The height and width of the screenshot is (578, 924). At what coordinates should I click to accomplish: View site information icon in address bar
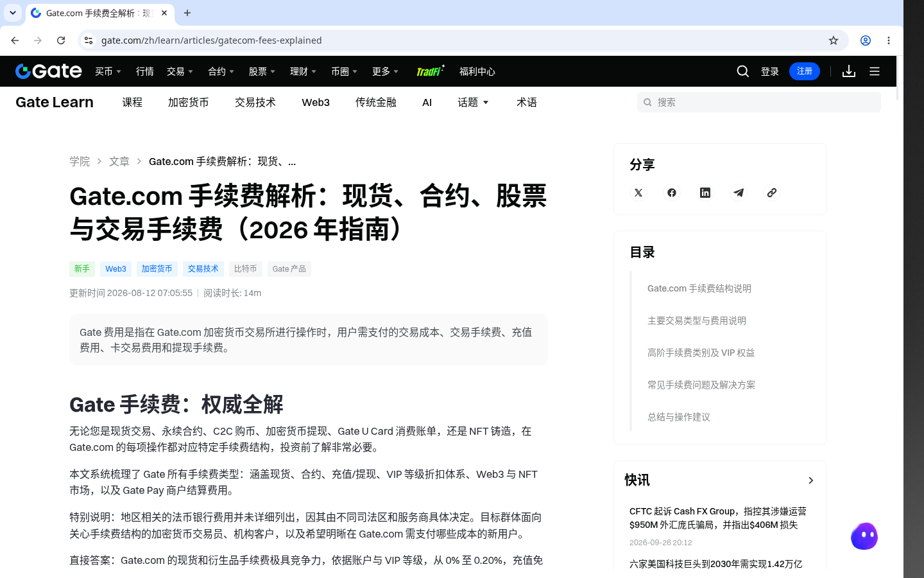[89, 40]
